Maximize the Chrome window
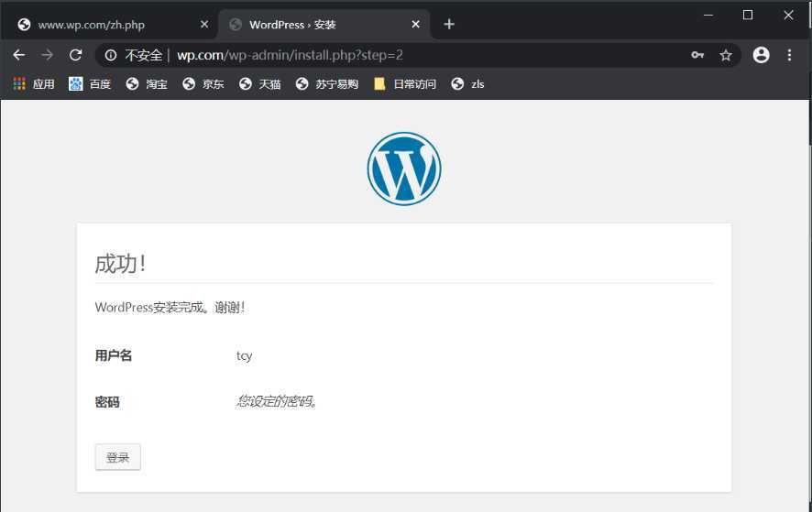 (x=748, y=15)
